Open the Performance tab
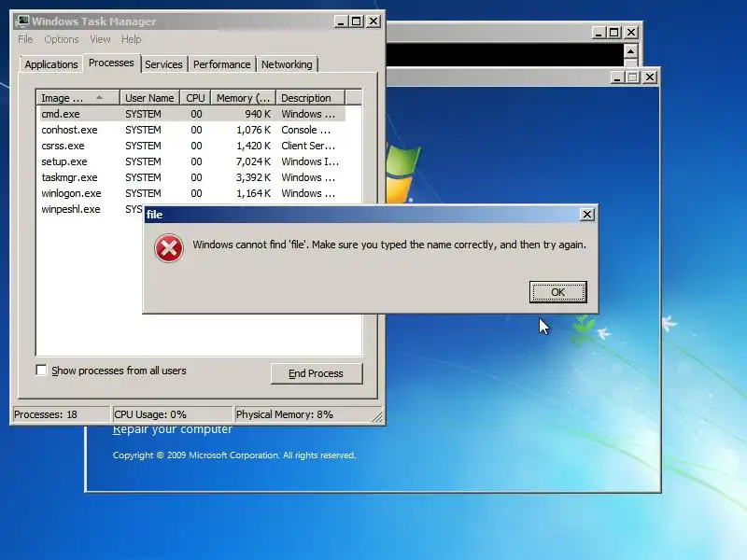 (x=221, y=64)
